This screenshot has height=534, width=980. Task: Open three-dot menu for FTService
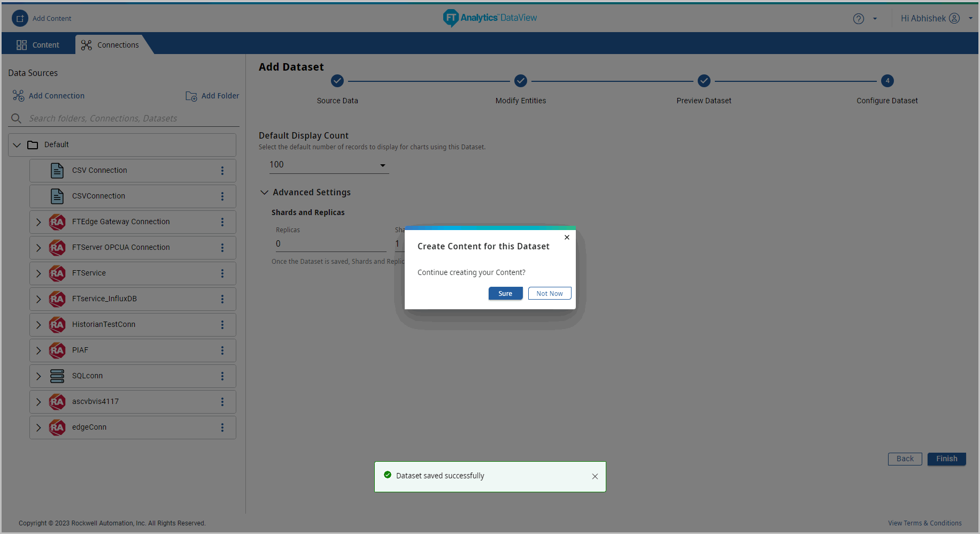[x=222, y=273]
